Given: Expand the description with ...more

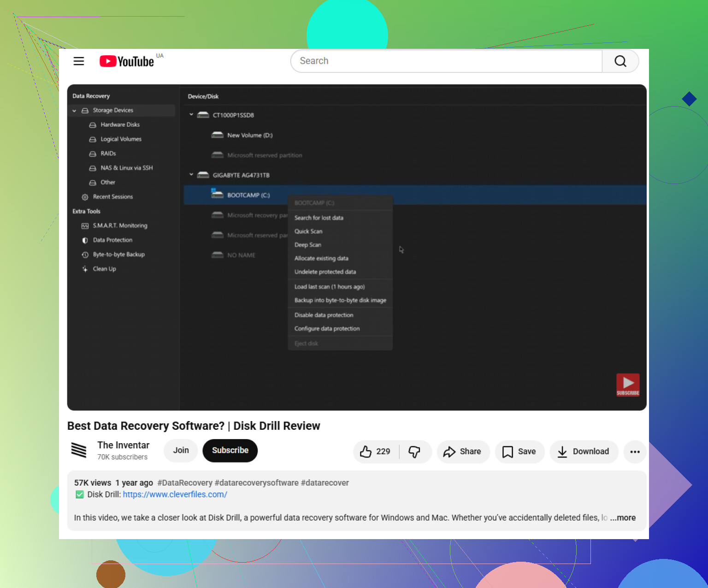Looking at the screenshot, I should pyautogui.click(x=623, y=517).
